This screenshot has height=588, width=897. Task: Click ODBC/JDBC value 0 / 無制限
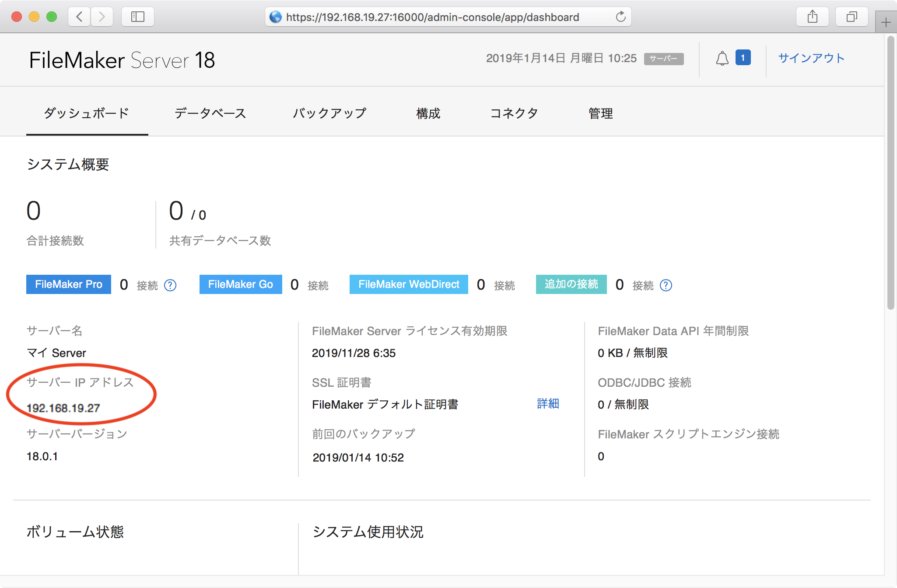(x=623, y=405)
